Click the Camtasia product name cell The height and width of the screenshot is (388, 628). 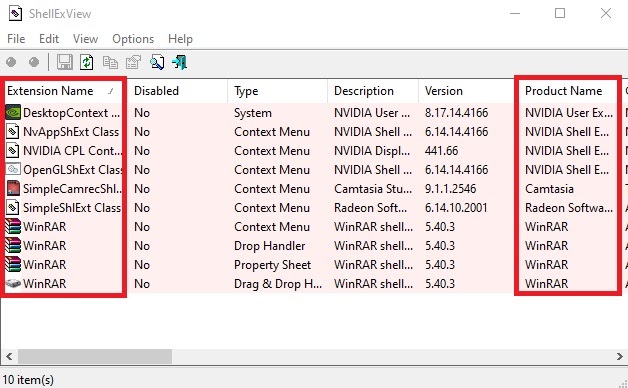(x=550, y=189)
